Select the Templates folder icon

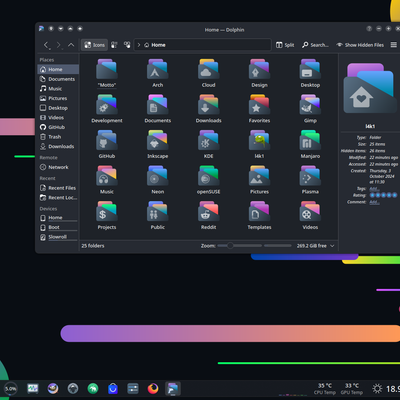click(259, 211)
